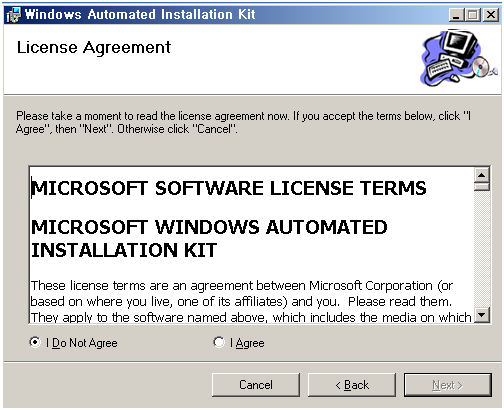504x410 pixels.
Task: Select the I Do Not Agree option
Action: pyautogui.click(x=35, y=342)
